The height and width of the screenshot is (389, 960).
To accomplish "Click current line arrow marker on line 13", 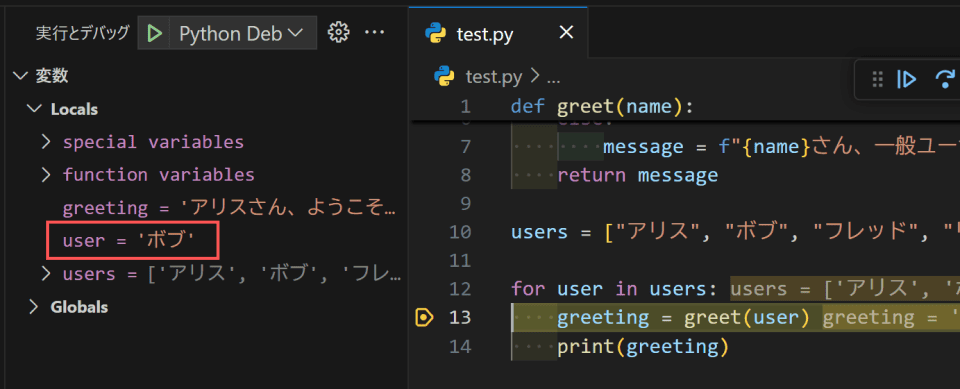I will click(x=424, y=317).
